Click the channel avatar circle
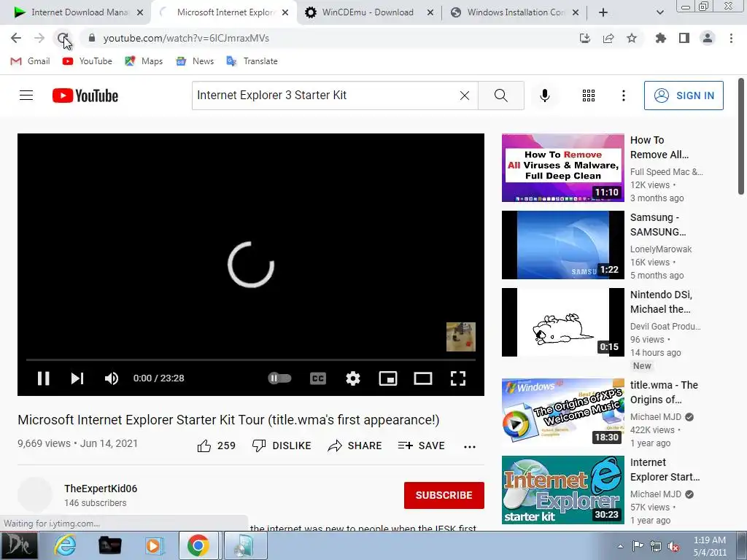This screenshot has width=747, height=560. click(x=35, y=495)
